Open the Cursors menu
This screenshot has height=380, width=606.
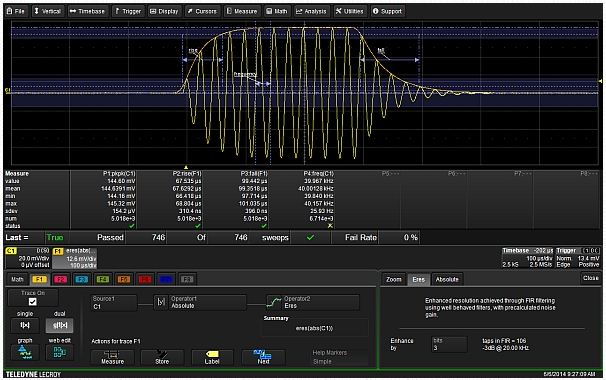point(202,11)
